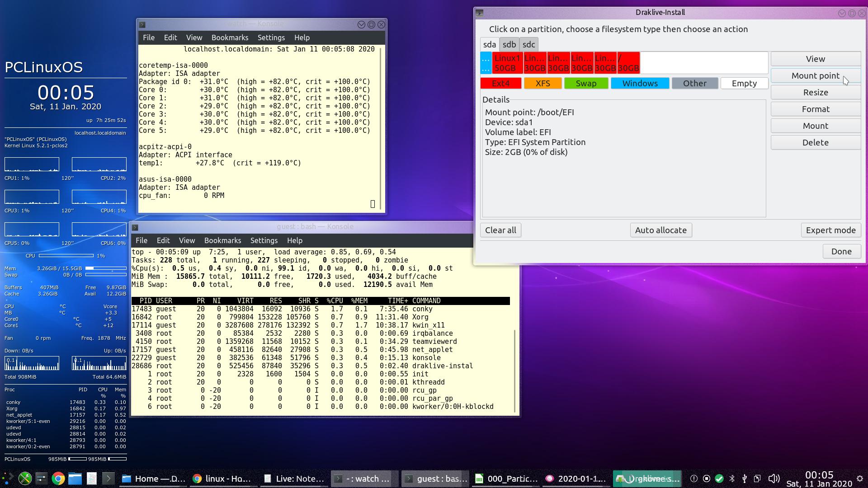
Task: Click the Draklive-Install window menu icon
Action: tap(480, 13)
